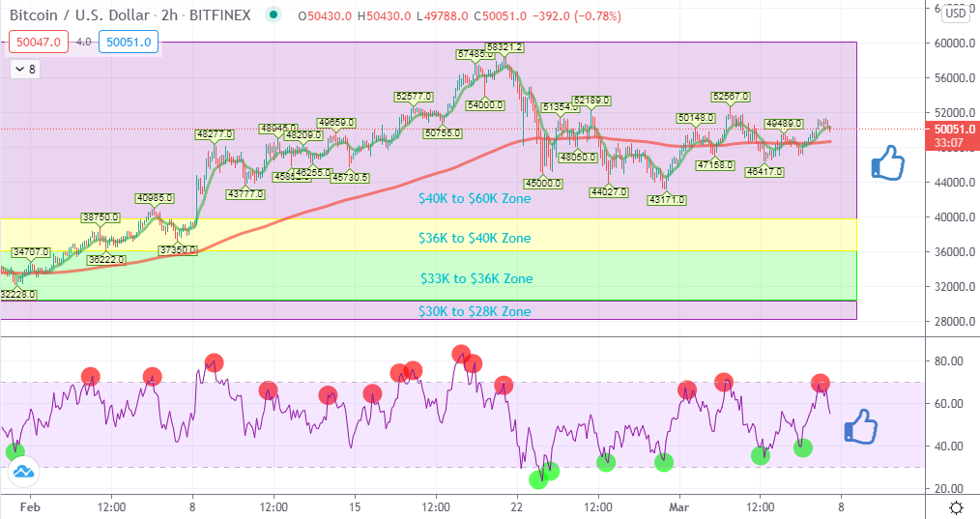This screenshot has height=519, width=980.
Task: Click the 40985.0 pivot label
Action: tap(155, 199)
